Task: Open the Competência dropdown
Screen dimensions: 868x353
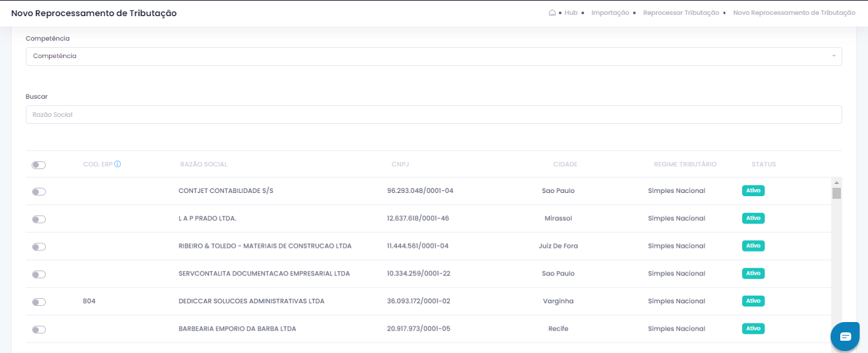Action: click(434, 56)
